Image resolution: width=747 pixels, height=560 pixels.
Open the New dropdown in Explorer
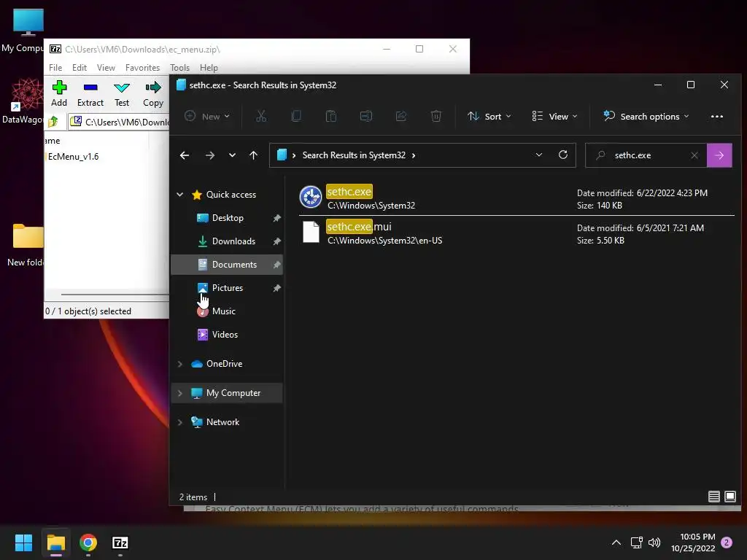pos(206,116)
